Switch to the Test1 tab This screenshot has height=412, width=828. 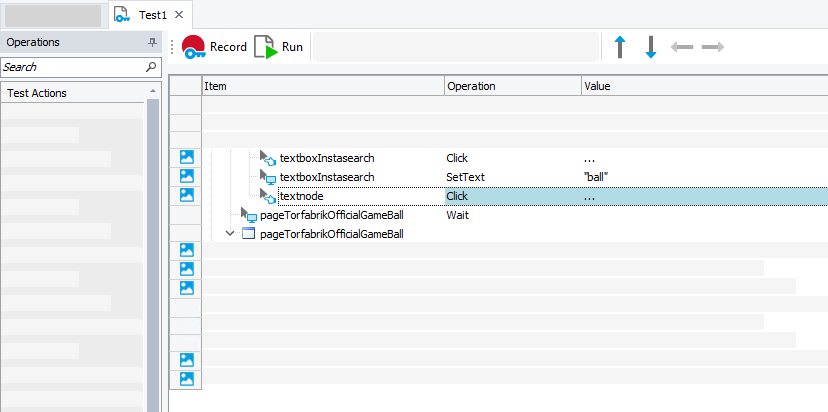[x=152, y=15]
